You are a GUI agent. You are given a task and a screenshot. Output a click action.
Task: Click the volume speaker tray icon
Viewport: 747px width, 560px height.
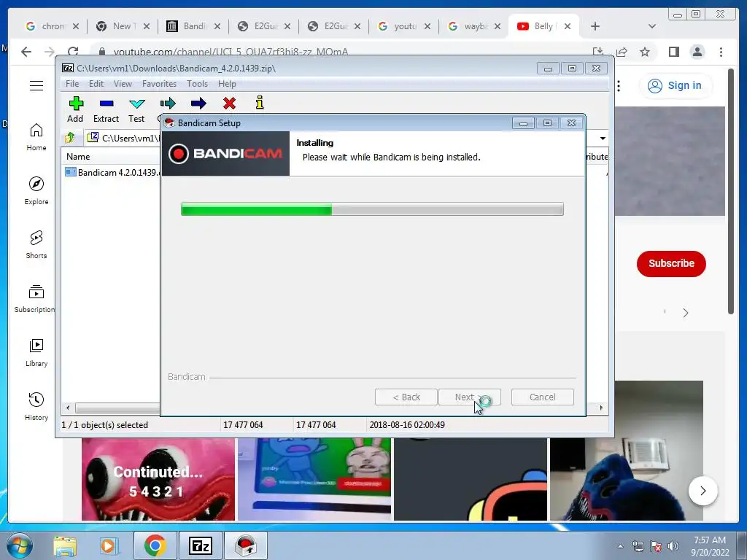click(x=673, y=546)
